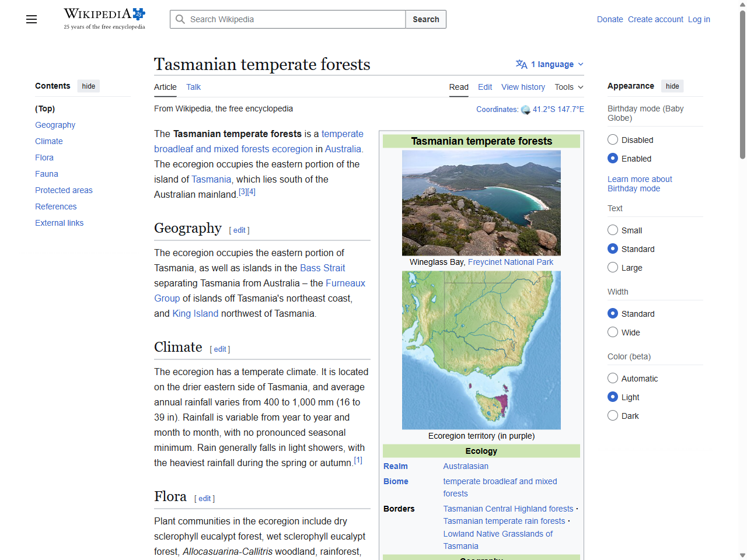Select Dark color mode
This screenshot has width=747, height=560.
pos(613,415)
